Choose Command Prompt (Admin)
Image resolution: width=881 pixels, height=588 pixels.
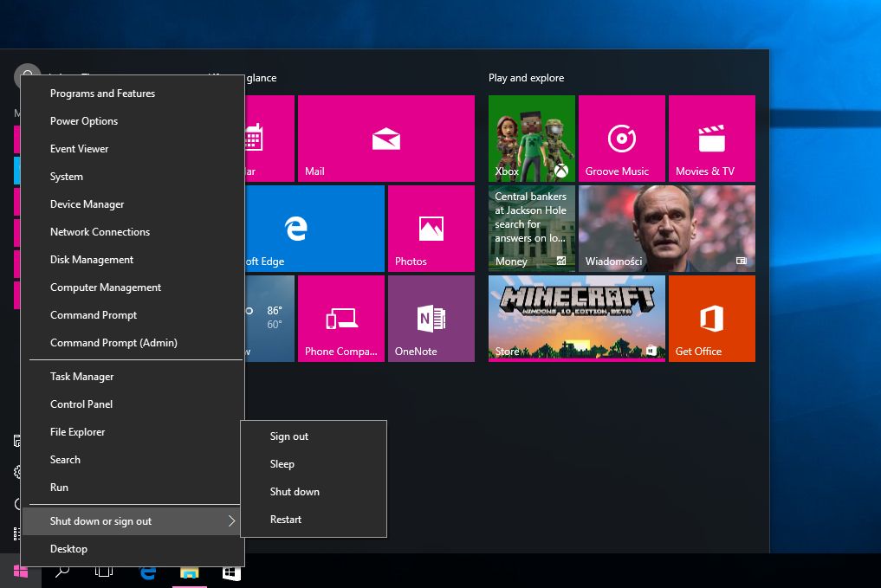pyautogui.click(x=113, y=343)
